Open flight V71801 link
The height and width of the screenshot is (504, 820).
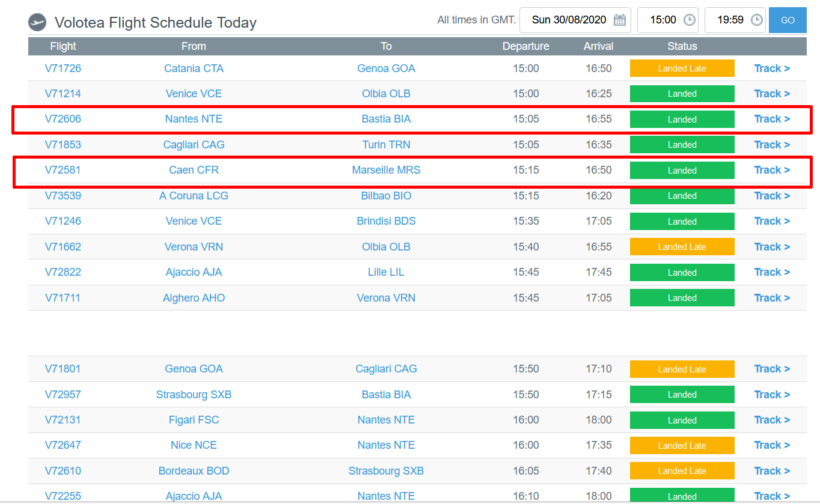63,369
